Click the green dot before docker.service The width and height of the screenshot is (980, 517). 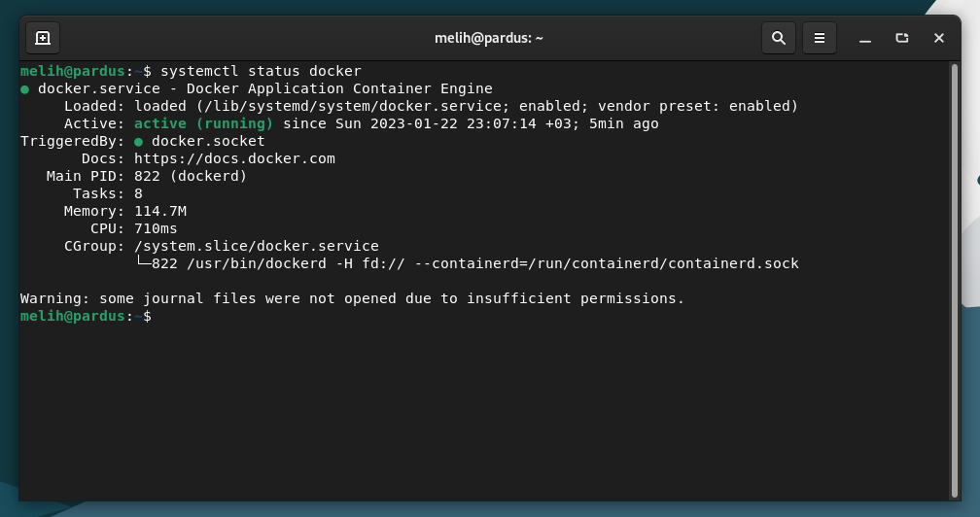[x=25, y=89]
